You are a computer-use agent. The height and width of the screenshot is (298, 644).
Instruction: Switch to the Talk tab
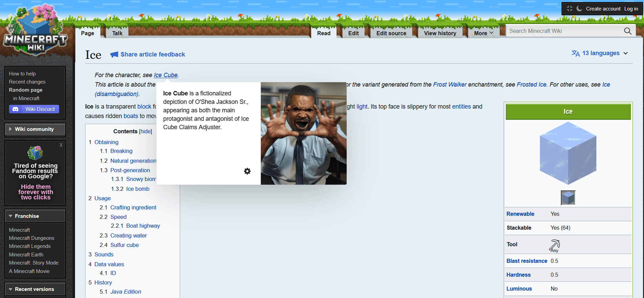coord(117,33)
